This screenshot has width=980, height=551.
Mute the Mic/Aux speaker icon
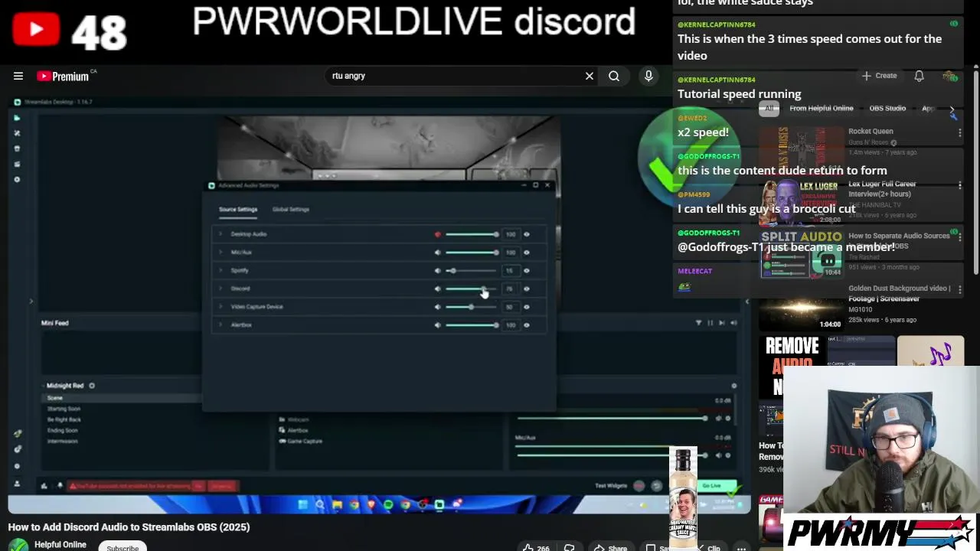pos(438,252)
